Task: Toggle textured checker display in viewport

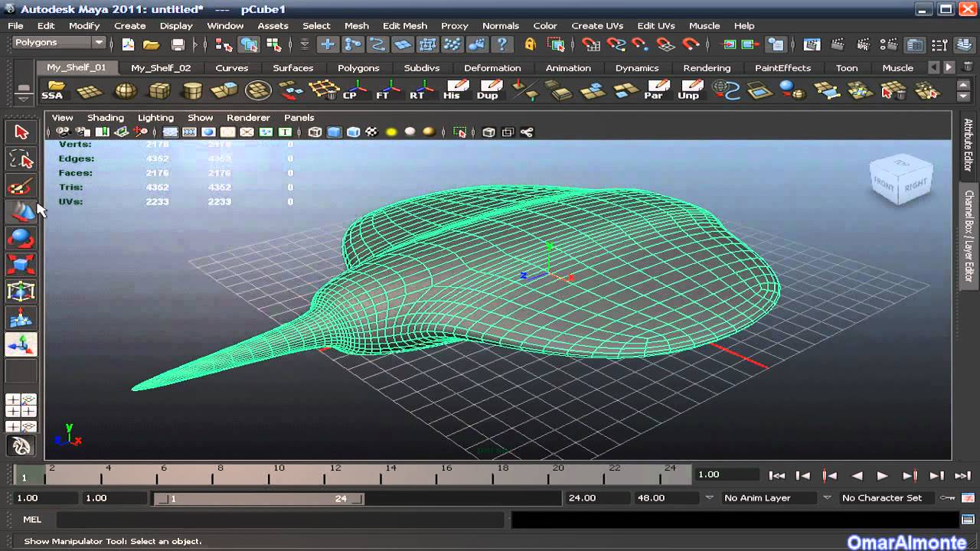Action: tap(372, 132)
